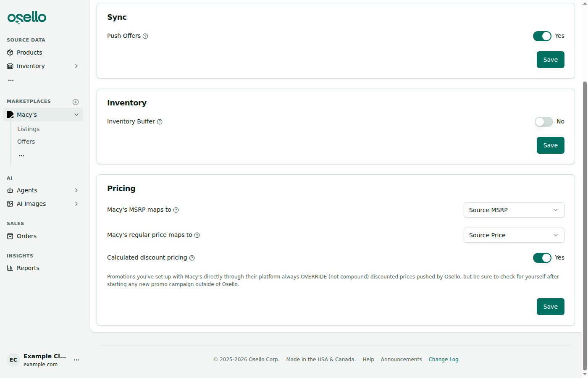
Task: Show help for Calculated discount pricing
Action: click(192, 258)
